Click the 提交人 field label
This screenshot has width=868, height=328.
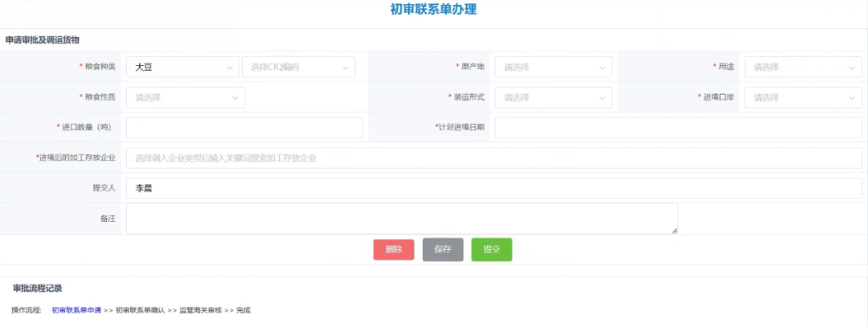point(104,188)
